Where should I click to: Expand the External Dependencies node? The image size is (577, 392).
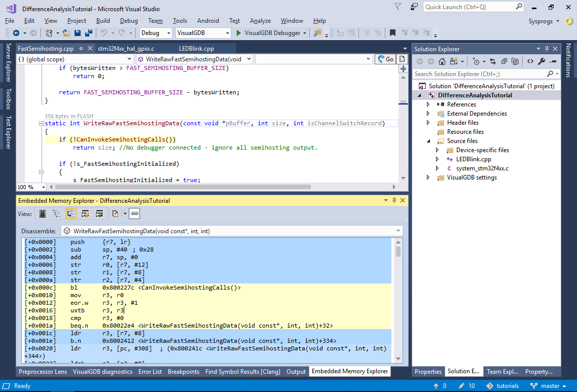pyautogui.click(x=428, y=114)
